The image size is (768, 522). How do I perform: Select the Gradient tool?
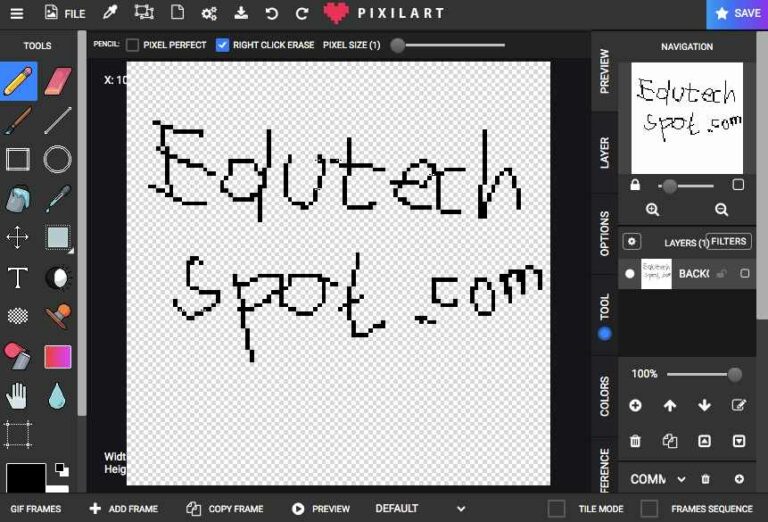click(58, 356)
